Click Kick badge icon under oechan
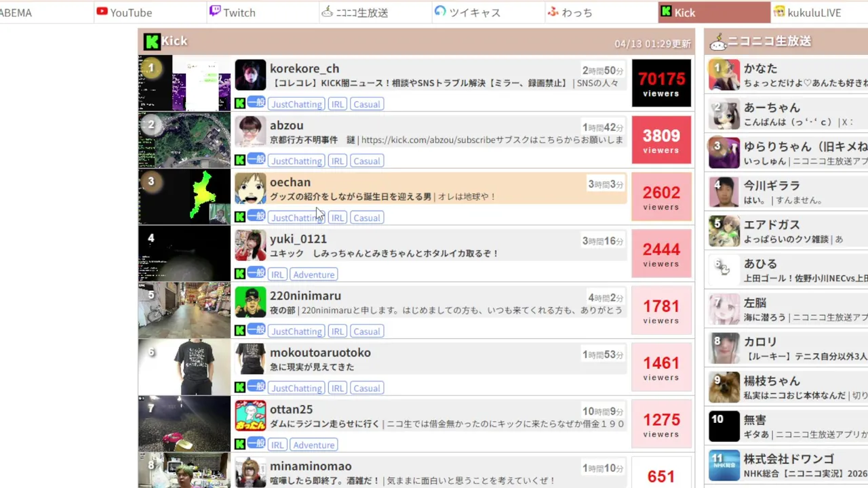 pos(240,218)
